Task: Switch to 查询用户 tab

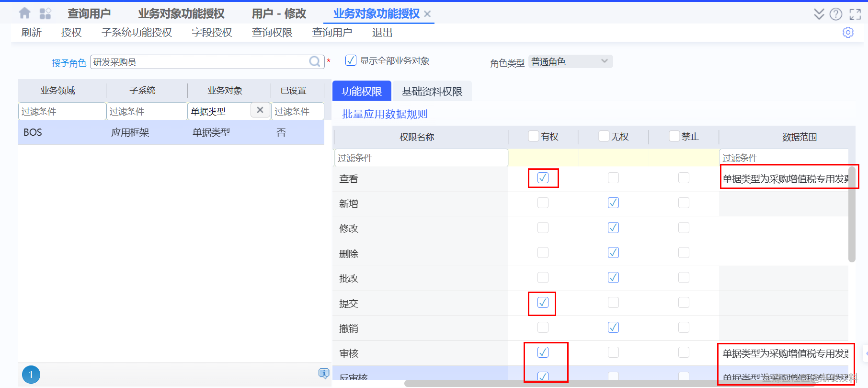Action: click(x=89, y=14)
